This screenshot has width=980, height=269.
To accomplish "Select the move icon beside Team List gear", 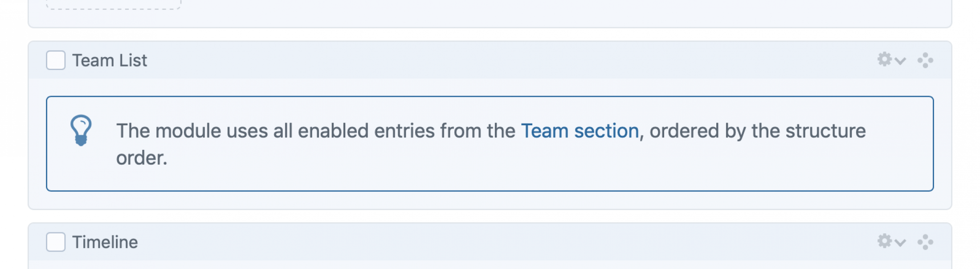I will coord(926,60).
